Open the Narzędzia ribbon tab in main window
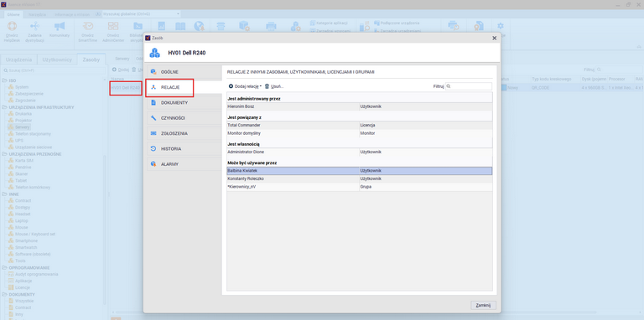This screenshot has height=320, width=644. pyautogui.click(x=38, y=14)
